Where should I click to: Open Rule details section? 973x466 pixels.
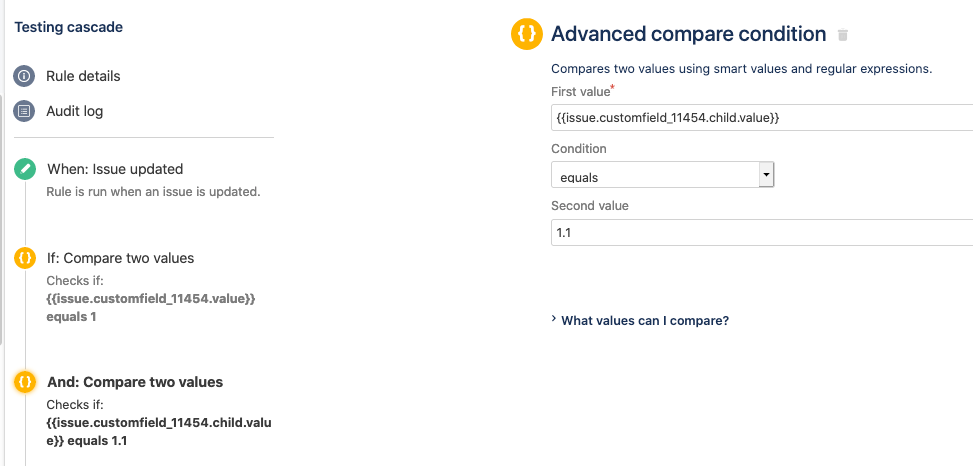(83, 76)
